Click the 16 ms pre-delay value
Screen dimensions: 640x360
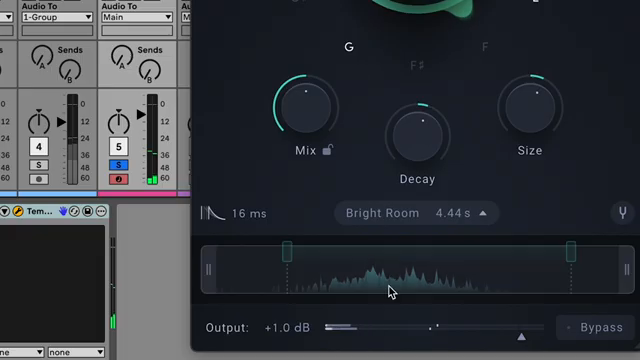[x=249, y=213]
